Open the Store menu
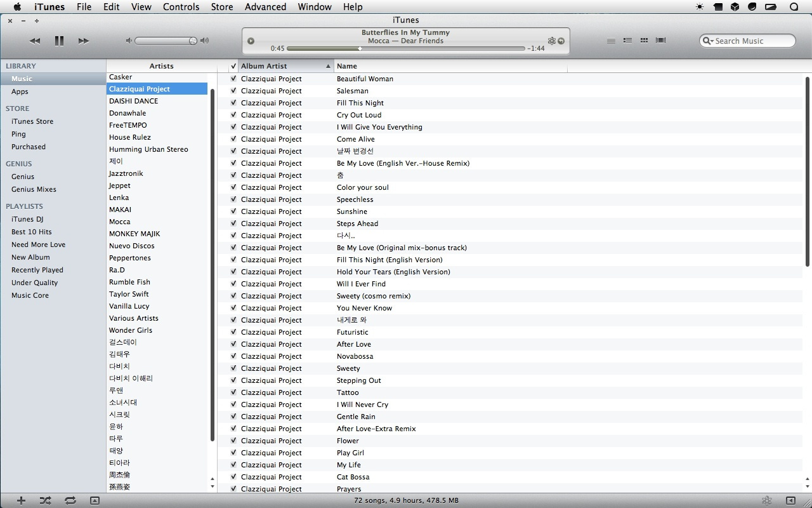This screenshot has width=812, height=508. click(x=222, y=7)
